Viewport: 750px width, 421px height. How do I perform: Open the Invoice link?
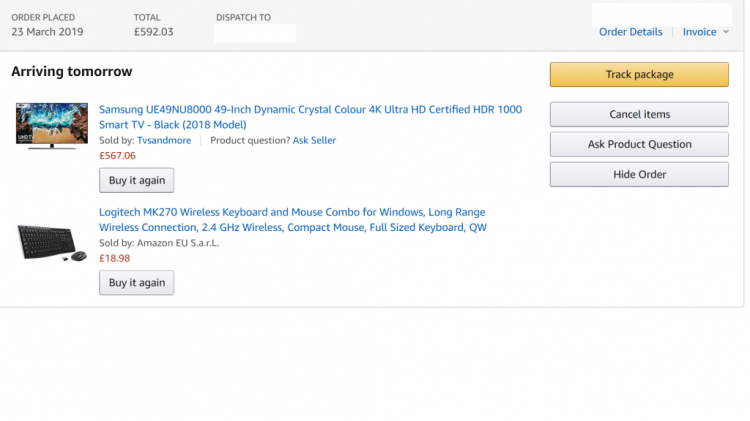coord(699,32)
